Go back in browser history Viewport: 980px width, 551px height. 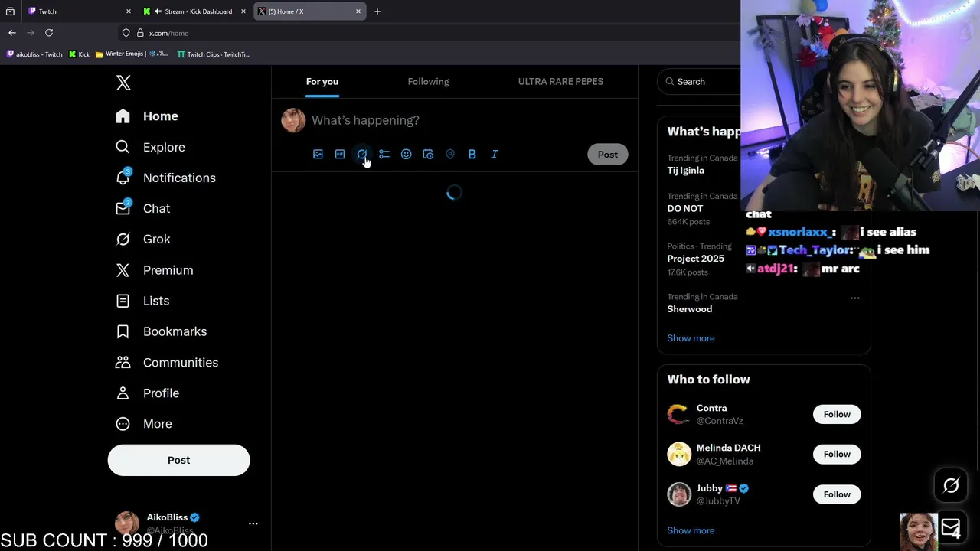(x=12, y=33)
